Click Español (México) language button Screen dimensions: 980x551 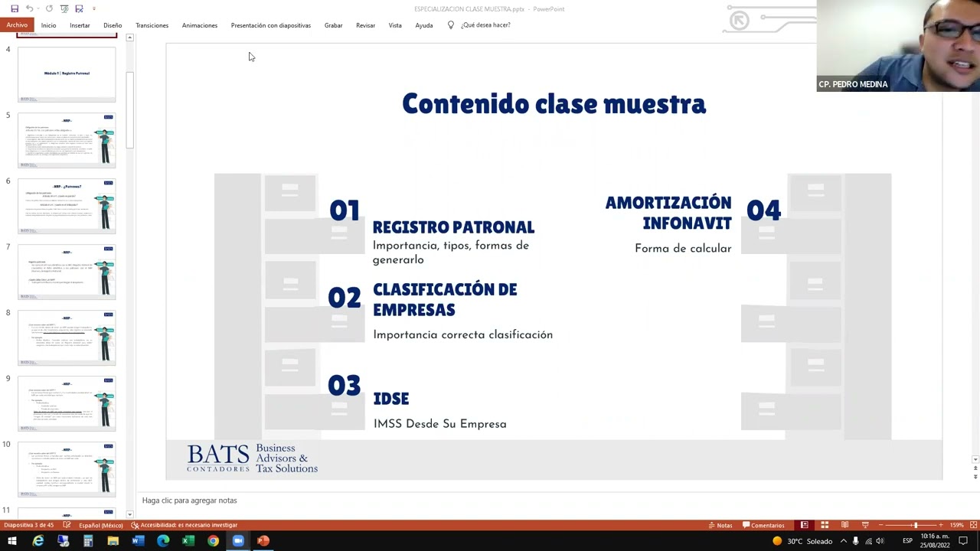(x=100, y=525)
